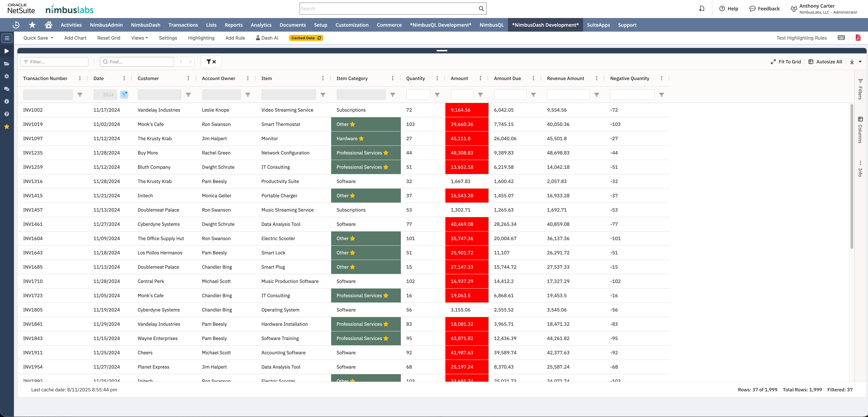Open Highlighting options
Screen dimensions: 868x417
[201, 38]
